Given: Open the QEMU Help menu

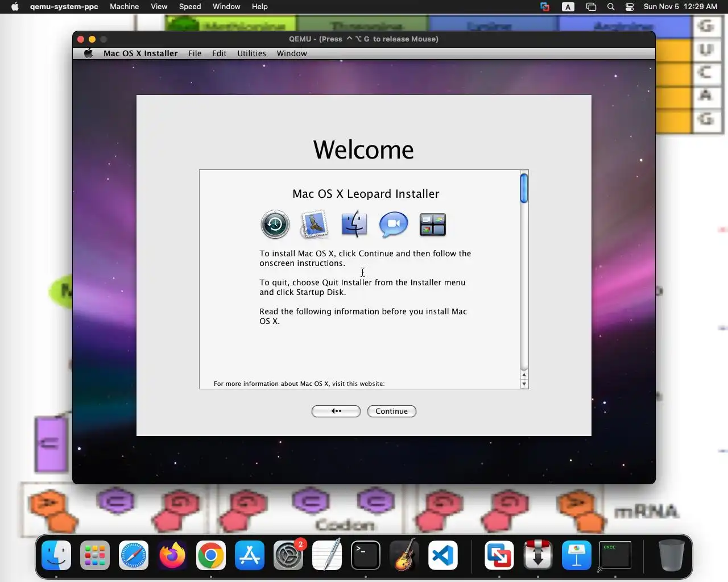Looking at the screenshot, I should [x=260, y=7].
